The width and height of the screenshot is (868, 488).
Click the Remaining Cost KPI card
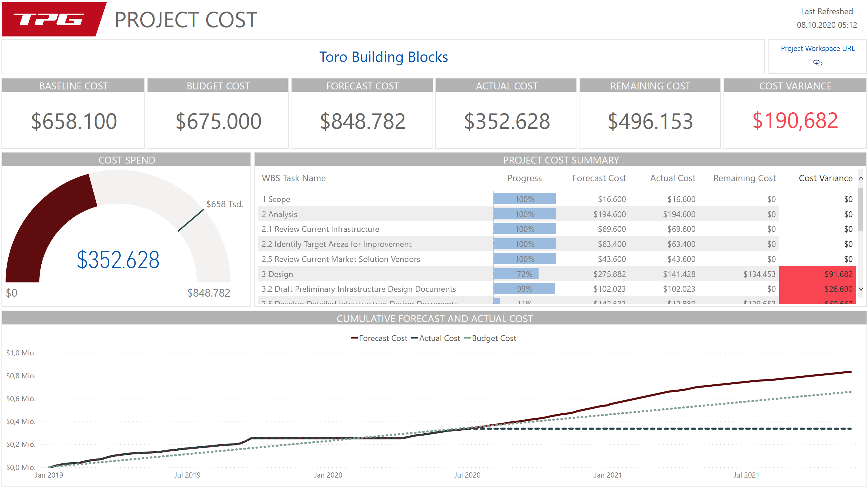coord(650,115)
